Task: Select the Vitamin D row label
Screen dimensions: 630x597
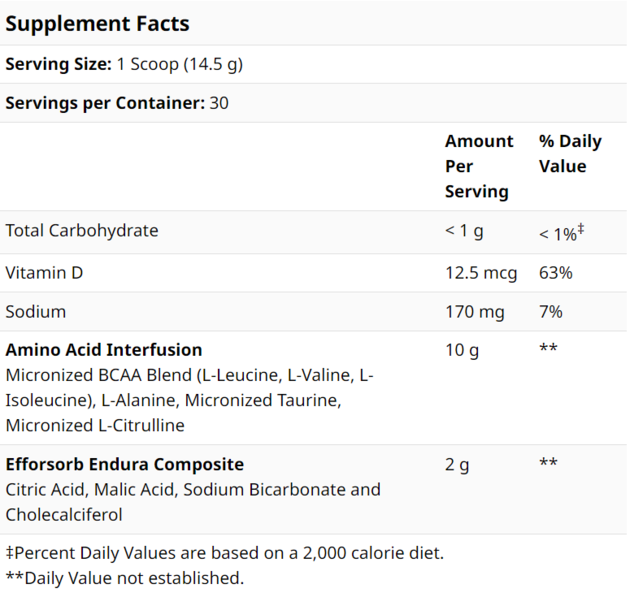Action: pos(44,273)
